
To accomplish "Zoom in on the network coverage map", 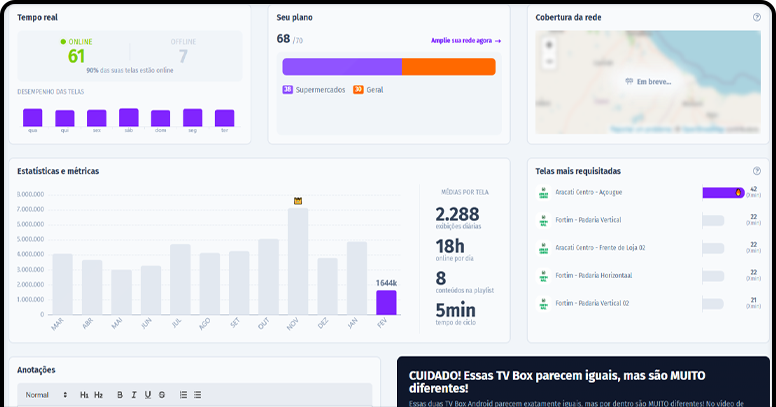I will point(549,44).
